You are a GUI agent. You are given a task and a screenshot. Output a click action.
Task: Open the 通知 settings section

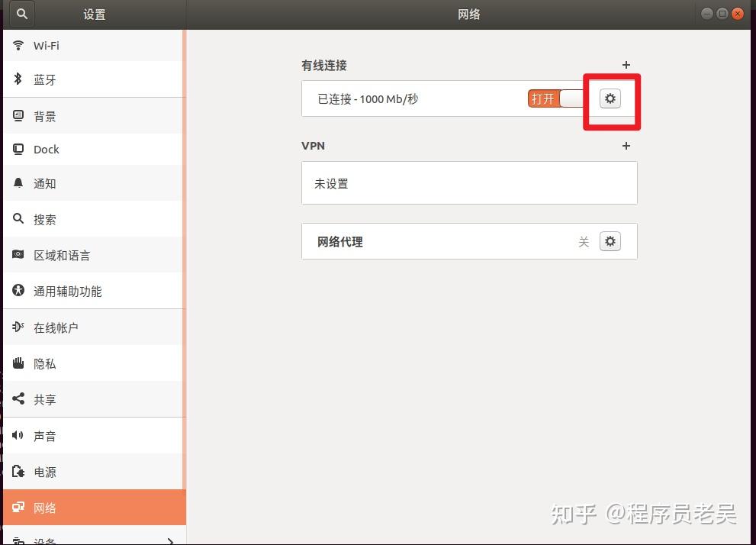[46, 183]
